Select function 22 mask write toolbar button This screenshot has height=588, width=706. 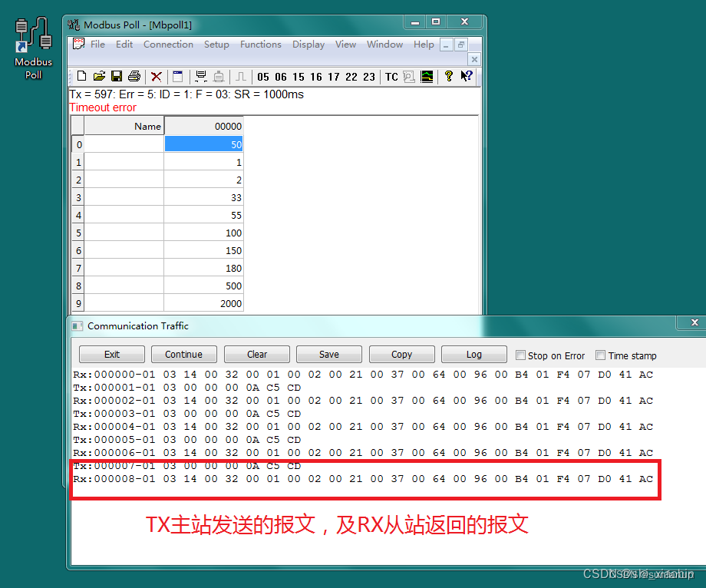351,77
